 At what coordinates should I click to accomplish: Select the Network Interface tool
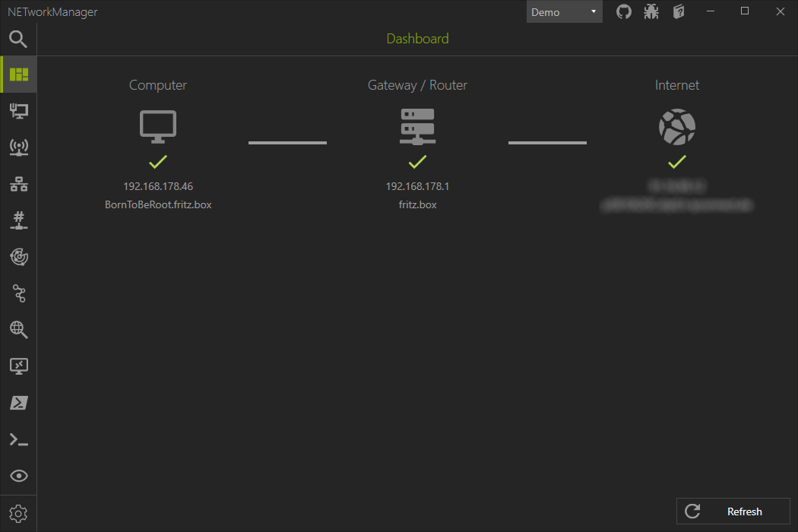[18, 111]
